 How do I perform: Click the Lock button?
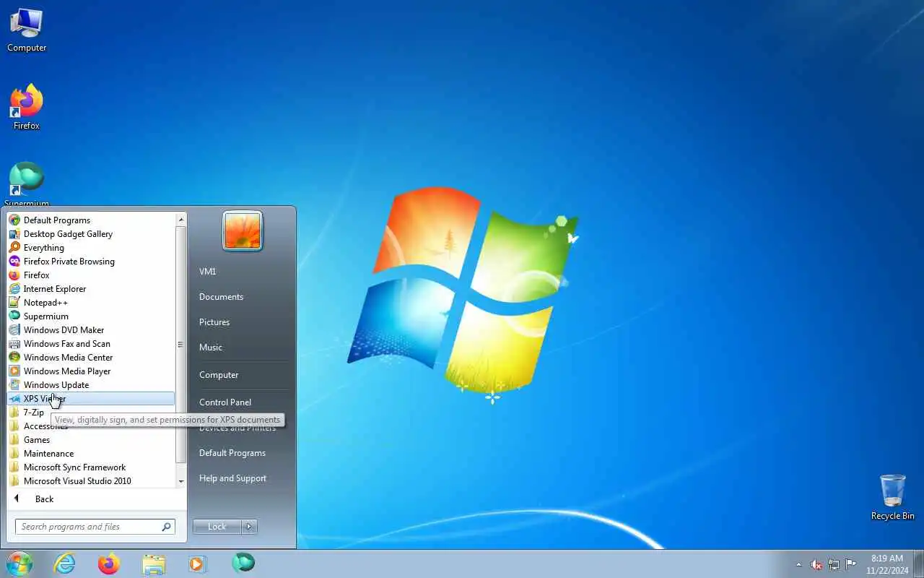(217, 527)
